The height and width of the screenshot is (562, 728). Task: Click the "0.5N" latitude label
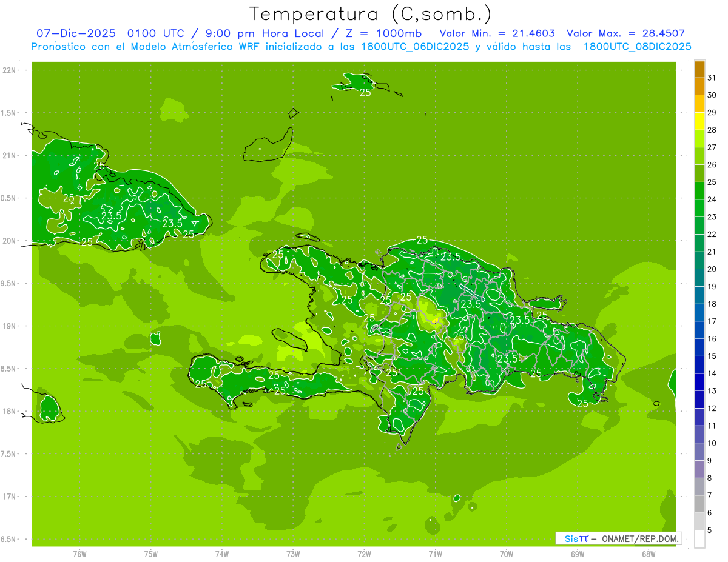tap(8, 198)
